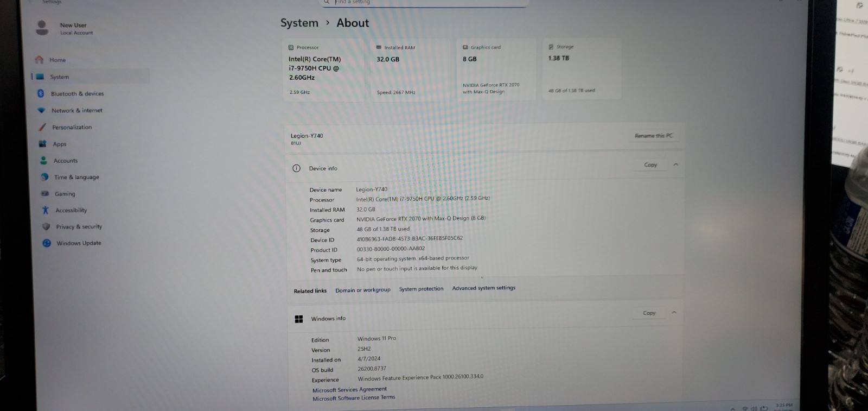Open Advanced system settings link
Image resolution: width=868 pixels, height=411 pixels.
484,288
